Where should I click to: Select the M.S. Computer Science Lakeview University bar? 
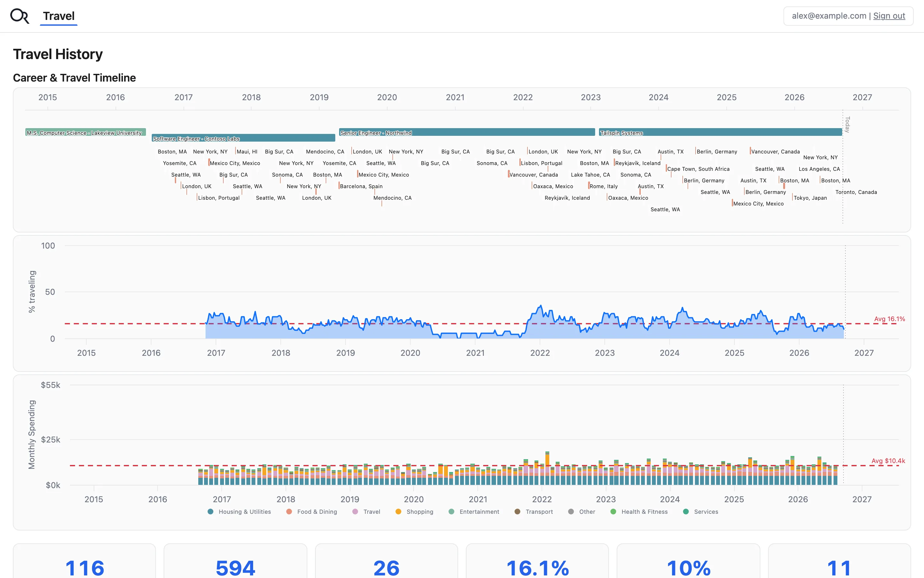86,132
